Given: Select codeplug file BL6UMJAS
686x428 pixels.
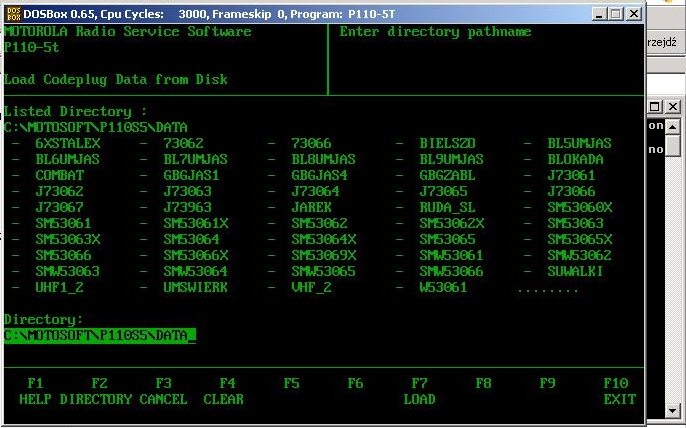Looking at the screenshot, I should pos(68,159).
